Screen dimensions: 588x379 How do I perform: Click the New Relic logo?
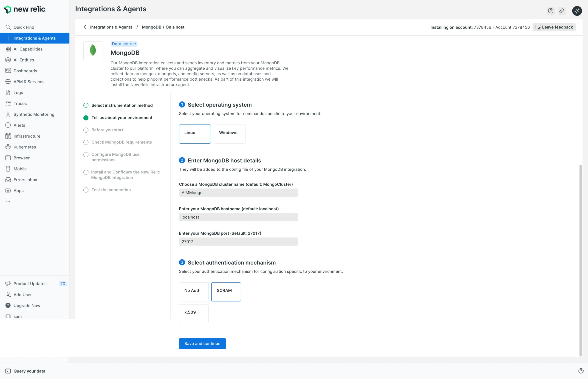(x=25, y=9)
